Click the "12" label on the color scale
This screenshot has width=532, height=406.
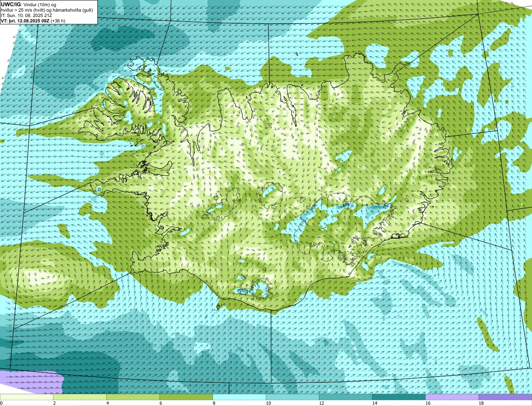click(x=322, y=403)
